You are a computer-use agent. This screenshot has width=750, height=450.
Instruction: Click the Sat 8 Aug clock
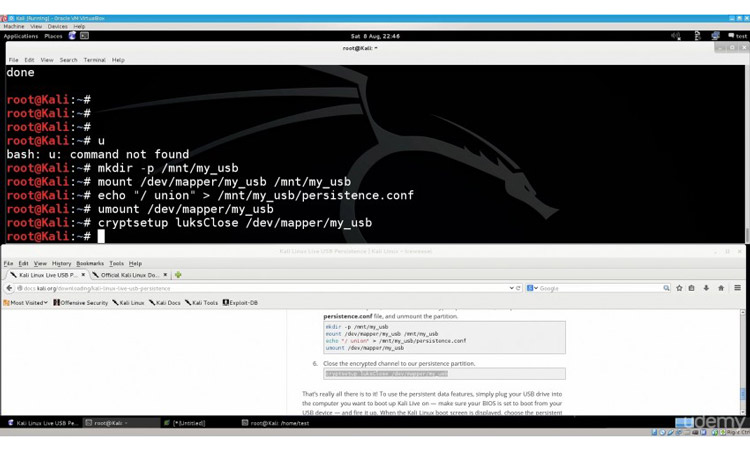click(x=375, y=36)
